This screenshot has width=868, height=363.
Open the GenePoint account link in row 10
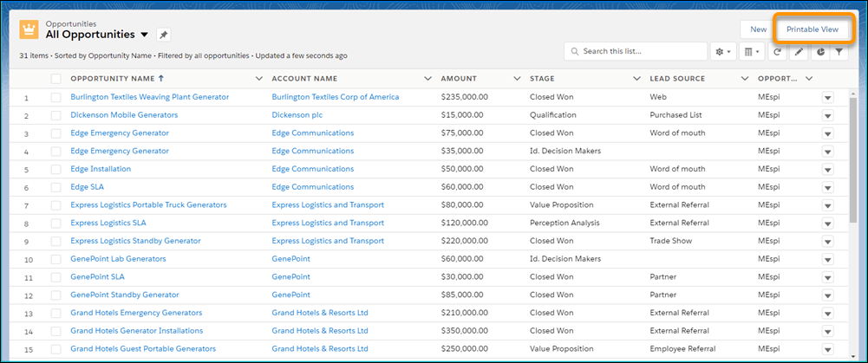coord(291,259)
